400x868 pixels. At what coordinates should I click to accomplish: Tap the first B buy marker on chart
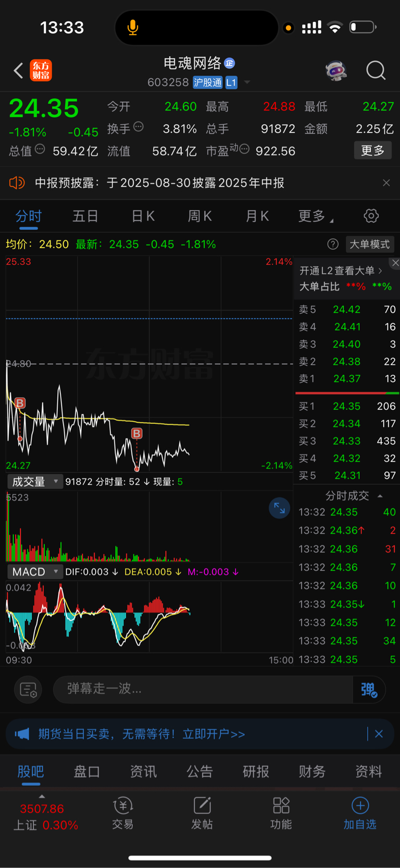pos(20,403)
